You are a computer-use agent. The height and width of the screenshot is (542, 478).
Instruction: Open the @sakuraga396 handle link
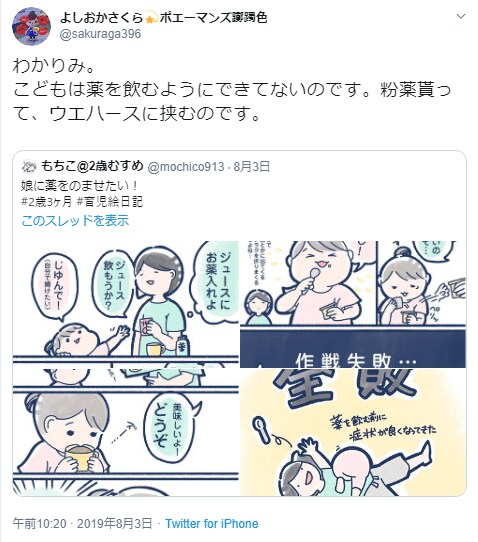pos(100,34)
